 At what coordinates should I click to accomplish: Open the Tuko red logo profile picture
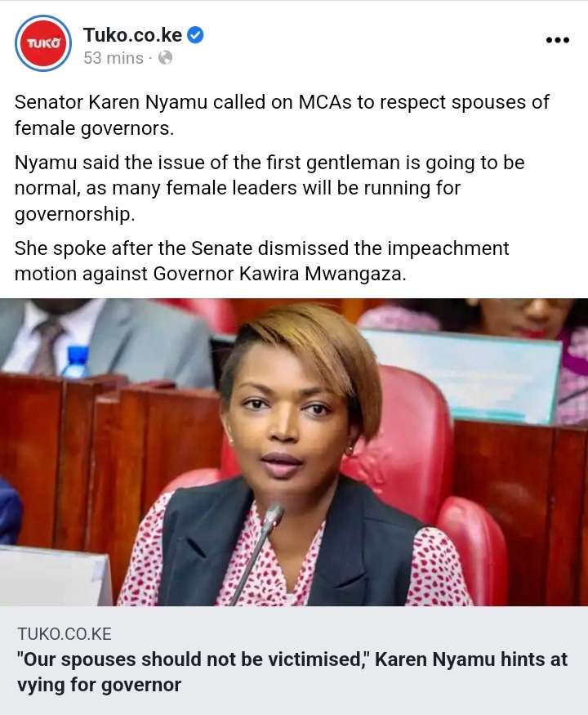[42, 43]
